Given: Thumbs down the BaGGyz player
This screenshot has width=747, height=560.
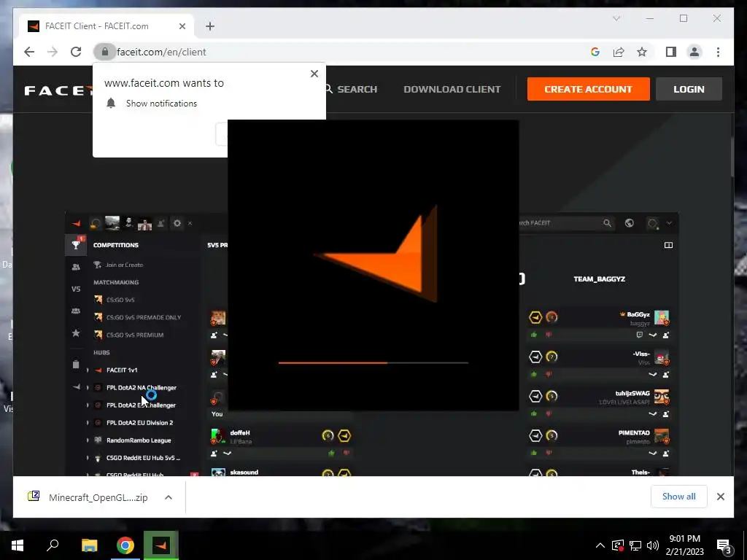Looking at the screenshot, I should point(549,335).
